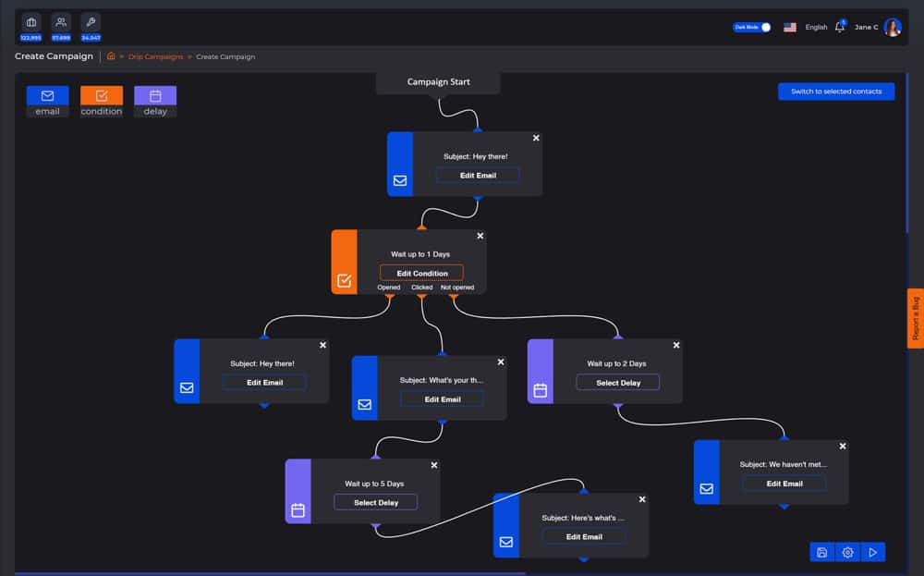Remove the 'We haven't met' email node
The height and width of the screenshot is (576, 924).
(842, 446)
